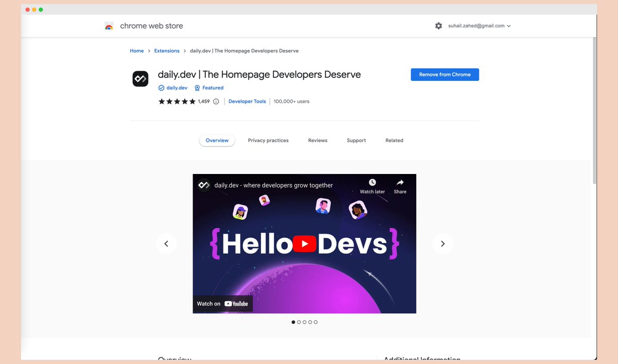Screen dimensions: 618x364
Task: Click the daily.dev extension logo icon
Action: pos(141,79)
